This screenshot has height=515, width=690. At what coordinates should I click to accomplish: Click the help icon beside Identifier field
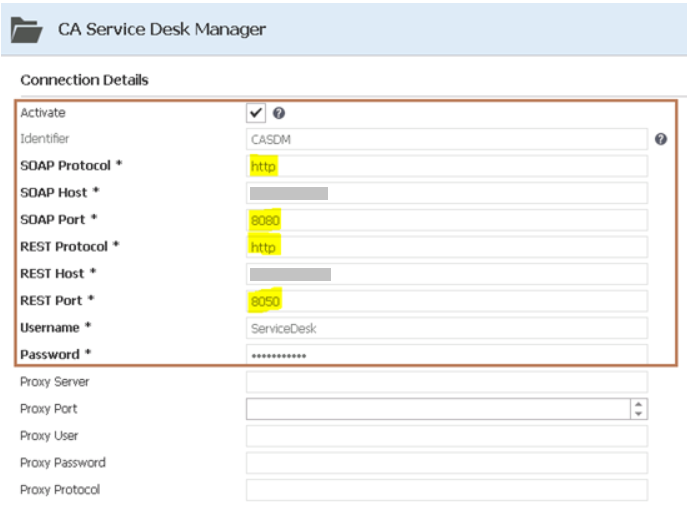661,140
